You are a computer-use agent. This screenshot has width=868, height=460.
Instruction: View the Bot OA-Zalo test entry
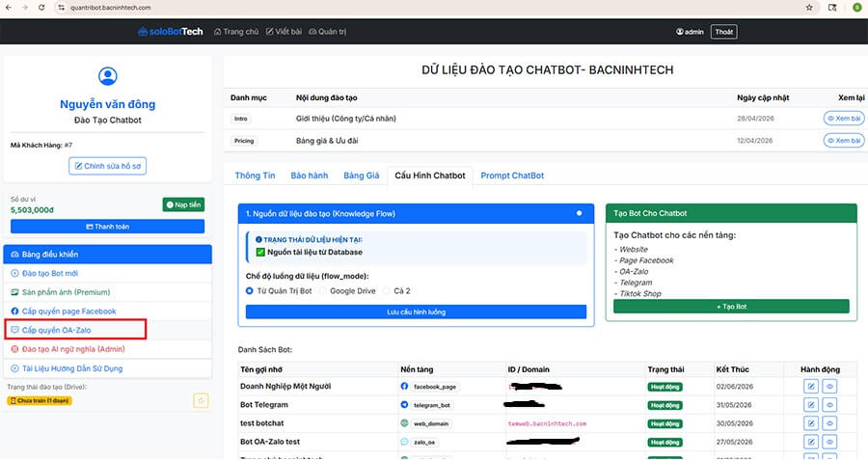(829, 442)
